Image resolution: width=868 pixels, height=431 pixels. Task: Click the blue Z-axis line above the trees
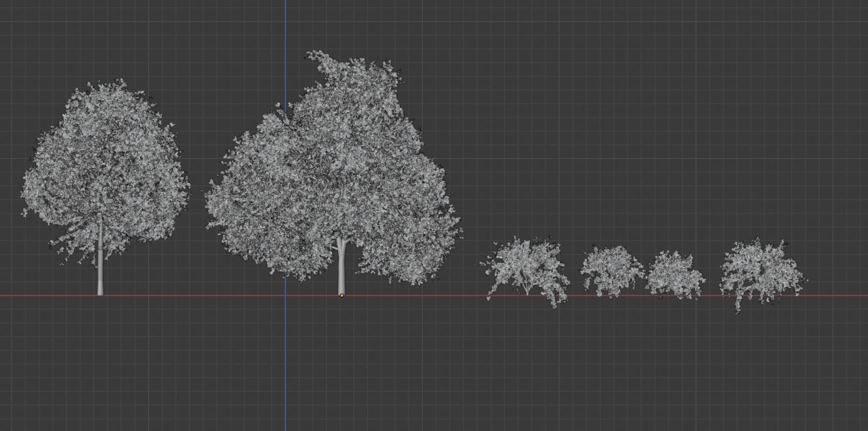click(286, 27)
